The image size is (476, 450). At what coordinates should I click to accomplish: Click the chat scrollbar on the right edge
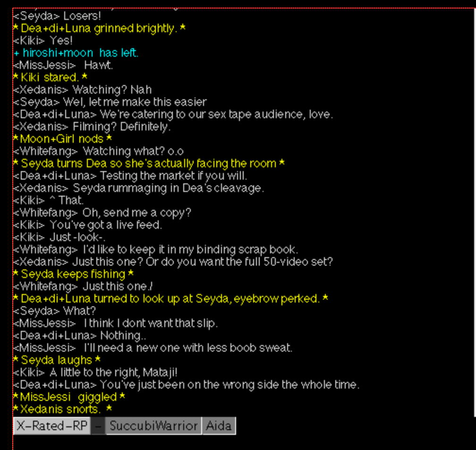(x=475, y=213)
